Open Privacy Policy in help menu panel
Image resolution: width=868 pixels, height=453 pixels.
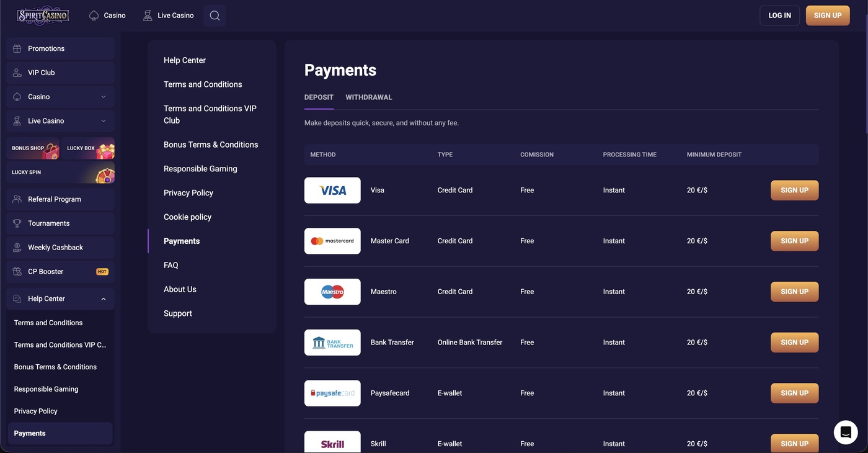[188, 193]
